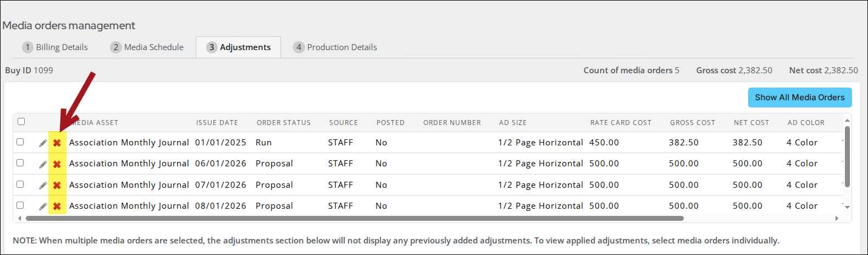
Task: Click the 382.50 gross cost cell
Action: coord(684,143)
